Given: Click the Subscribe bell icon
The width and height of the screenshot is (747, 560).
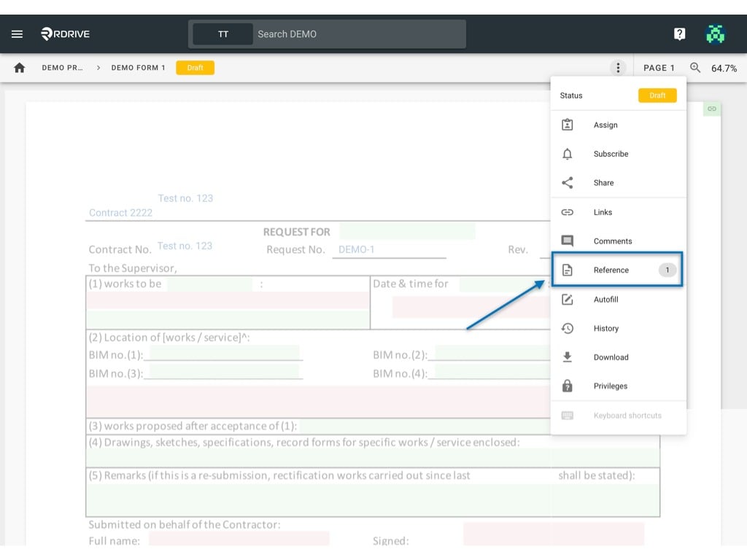Looking at the screenshot, I should coord(567,154).
